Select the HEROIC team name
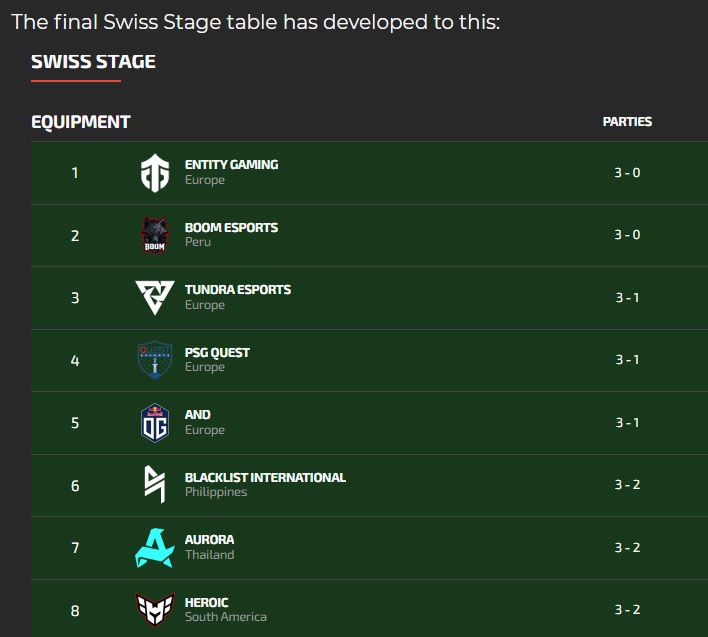708x637 pixels. tap(207, 602)
